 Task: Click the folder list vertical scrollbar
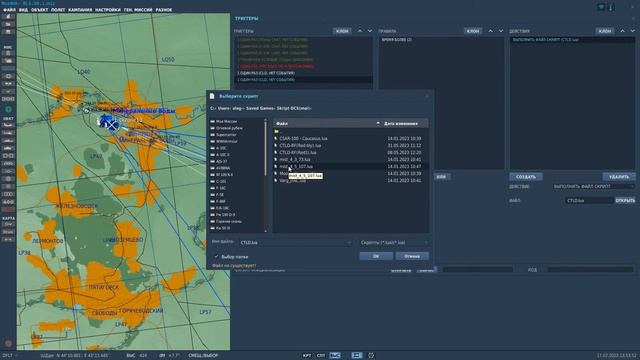pos(266,176)
